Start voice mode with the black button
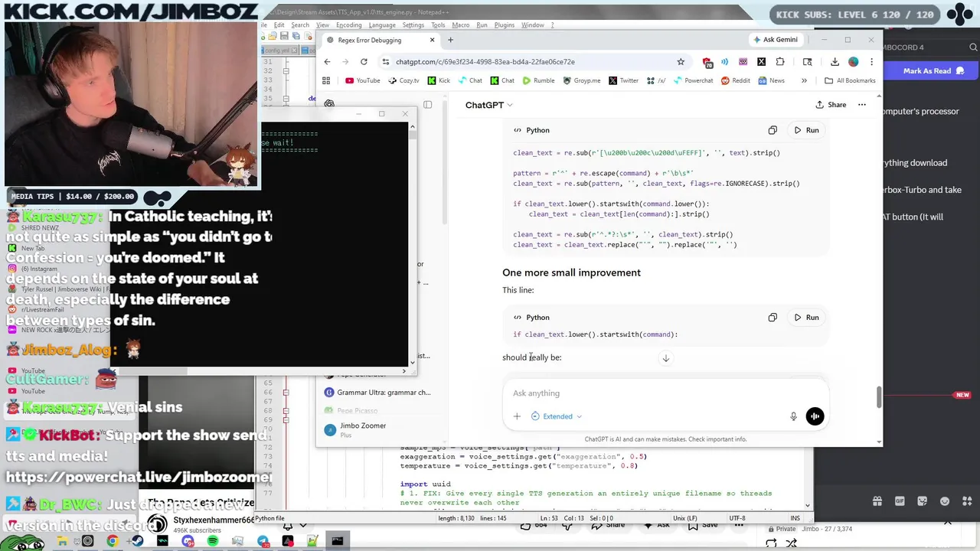 (815, 416)
